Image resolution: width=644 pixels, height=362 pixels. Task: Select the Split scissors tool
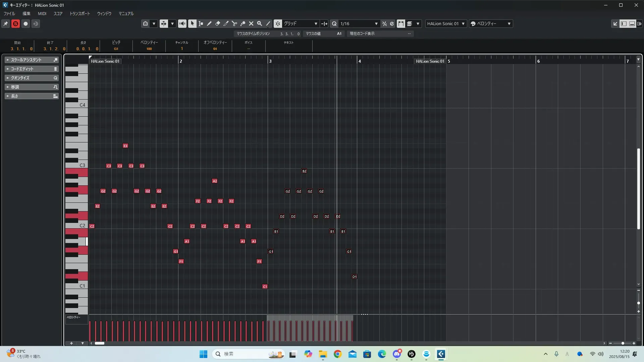(x=234, y=23)
